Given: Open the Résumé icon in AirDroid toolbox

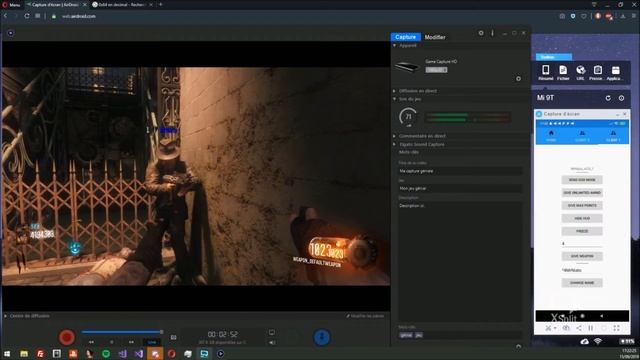Looking at the screenshot, I should (546, 73).
